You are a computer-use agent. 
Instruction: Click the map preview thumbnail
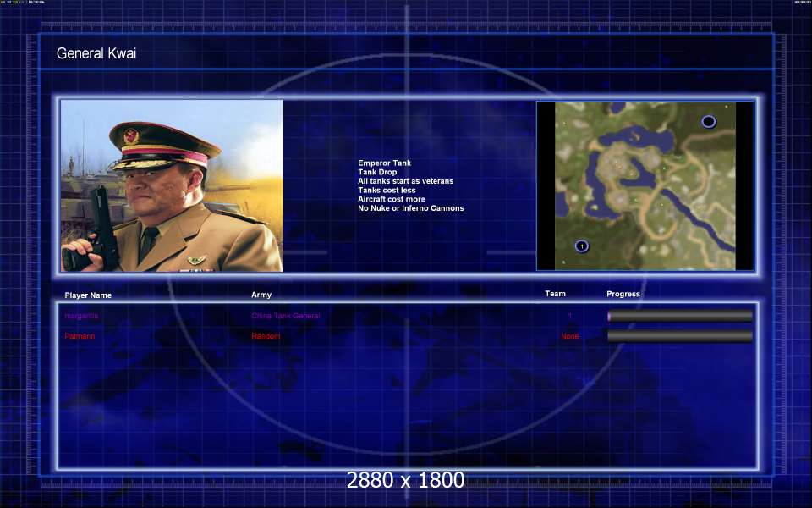(645, 185)
